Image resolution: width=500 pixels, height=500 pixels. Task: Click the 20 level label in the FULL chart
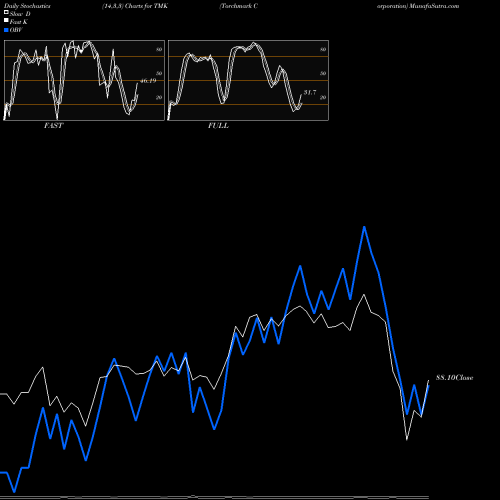[x=323, y=97]
